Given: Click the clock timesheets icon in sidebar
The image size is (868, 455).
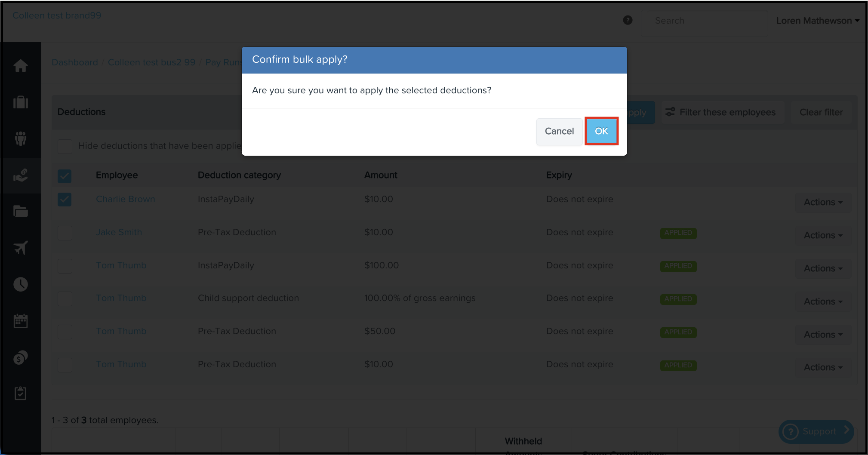Looking at the screenshot, I should click(21, 284).
